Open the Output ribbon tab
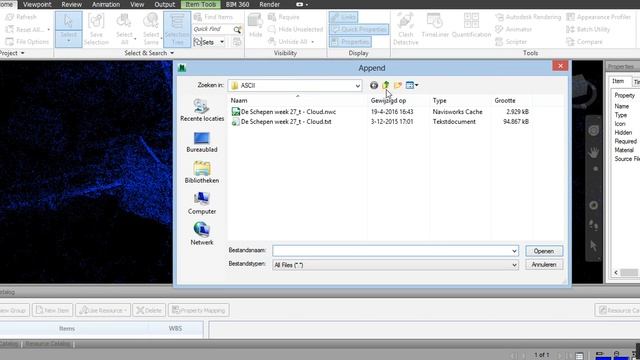This screenshot has width=640, height=360. point(164,4)
